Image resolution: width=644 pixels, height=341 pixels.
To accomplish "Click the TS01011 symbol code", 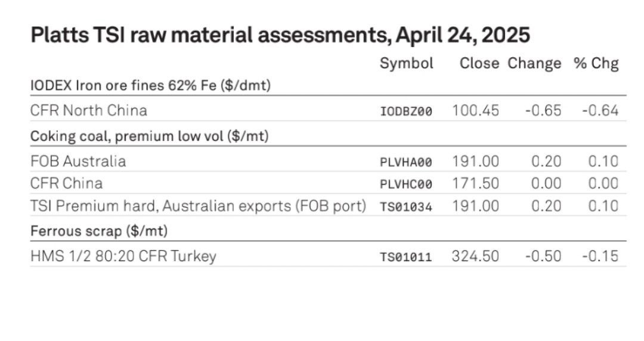I will click(x=406, y=257).
